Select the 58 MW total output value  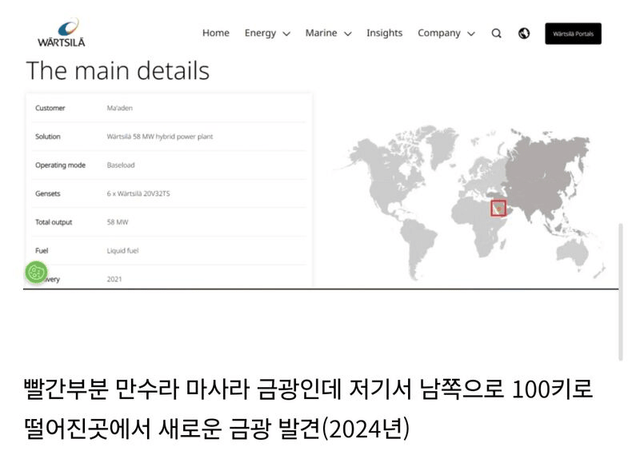118,222
